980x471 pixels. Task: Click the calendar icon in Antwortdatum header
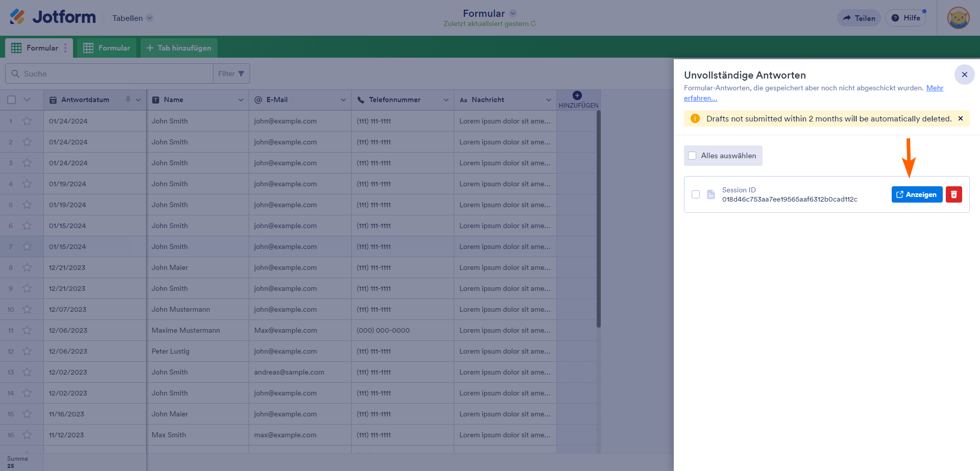[x=53, y=100]
